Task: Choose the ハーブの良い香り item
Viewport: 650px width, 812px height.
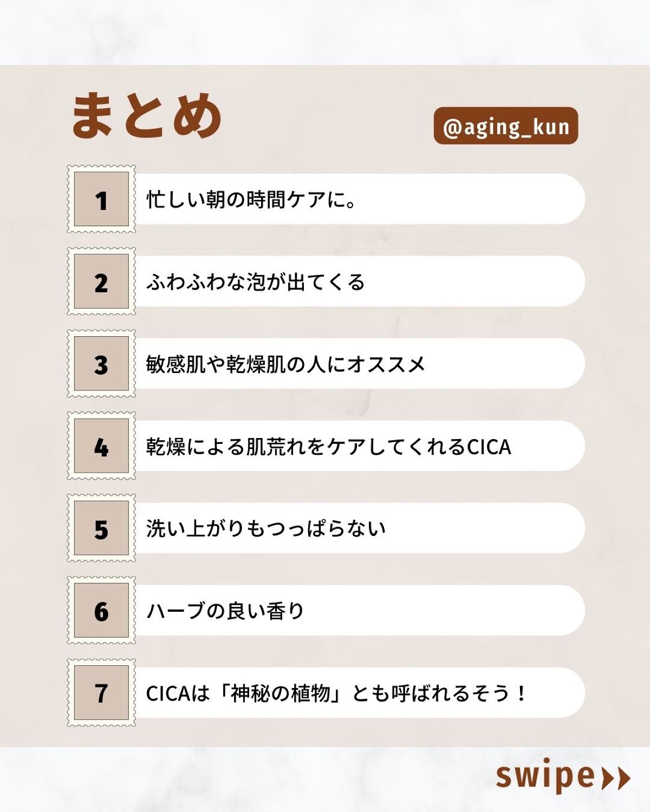Action: click(225, 611)
